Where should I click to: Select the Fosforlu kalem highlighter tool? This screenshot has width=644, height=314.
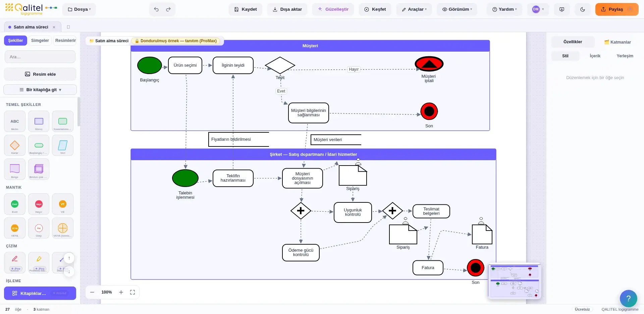click(x=39, y=263)
